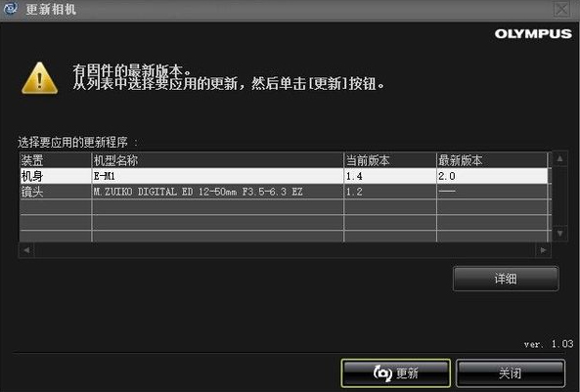Click the horizontal scroll right arrow

pyautogui.click(x=543, y=250)
